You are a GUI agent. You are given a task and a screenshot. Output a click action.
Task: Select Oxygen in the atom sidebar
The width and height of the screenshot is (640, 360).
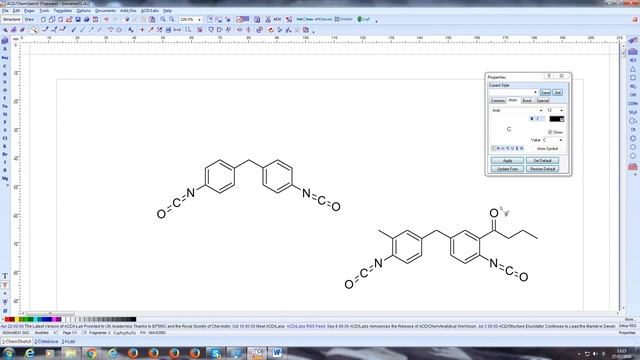pyautogui.click(x=5, y=90)
